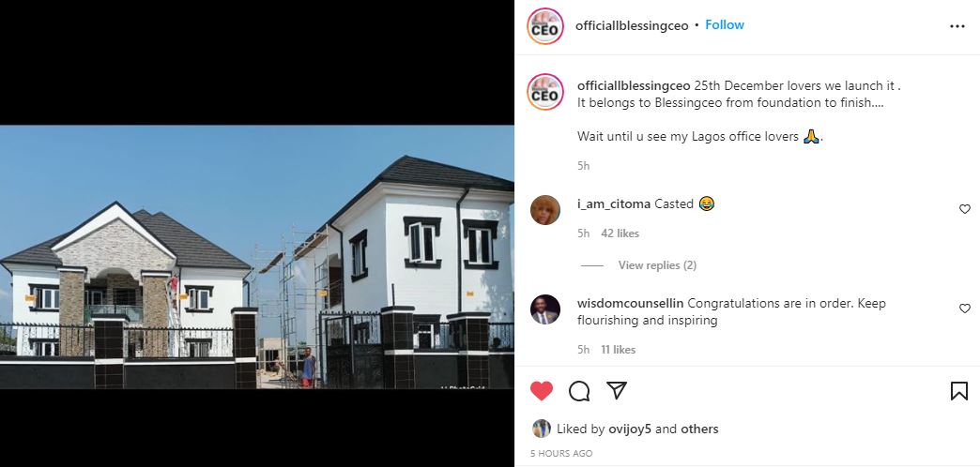
Task: View the 11 likes on comment
Action: point(618,350)
